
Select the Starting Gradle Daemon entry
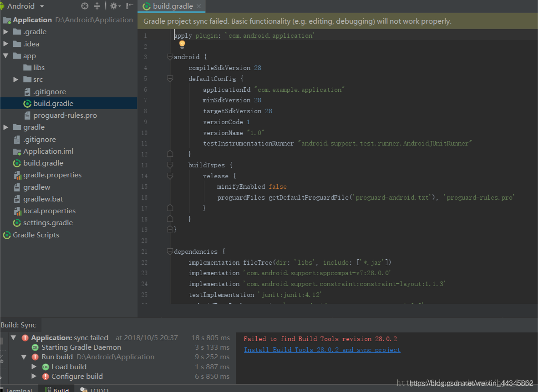click(x=81, y=347)
